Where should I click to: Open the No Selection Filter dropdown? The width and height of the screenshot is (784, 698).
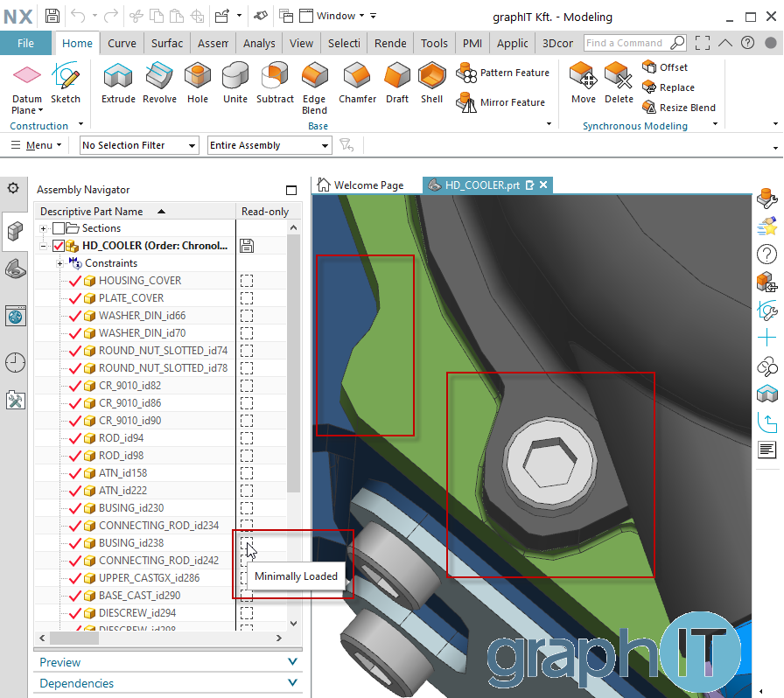(139, 145)
